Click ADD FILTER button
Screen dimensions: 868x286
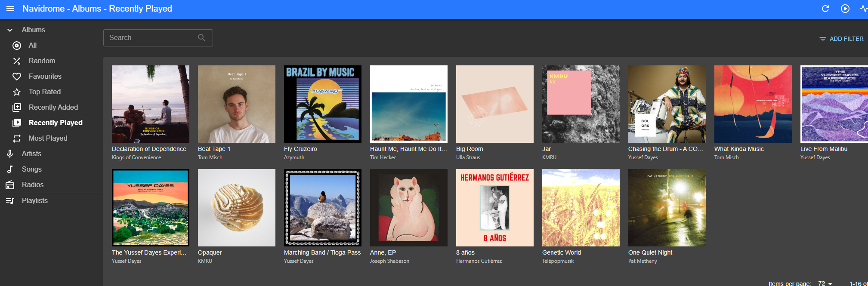click(x=841, y=39)
